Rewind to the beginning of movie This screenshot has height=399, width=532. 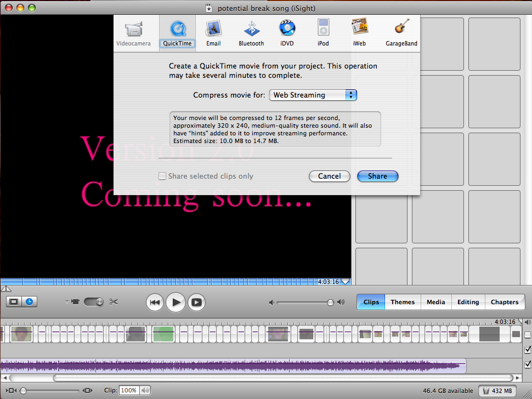tap(155, 303)
